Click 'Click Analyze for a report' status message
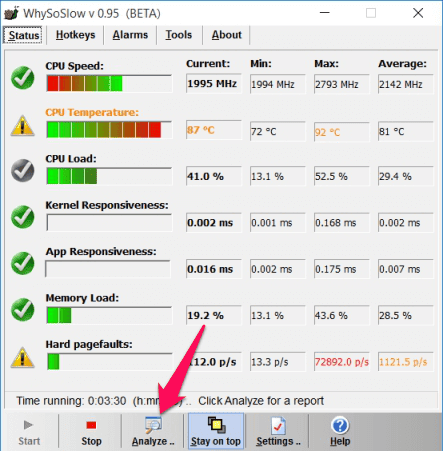The width and height of the screenshot is (443, 451). pos(261,400)
